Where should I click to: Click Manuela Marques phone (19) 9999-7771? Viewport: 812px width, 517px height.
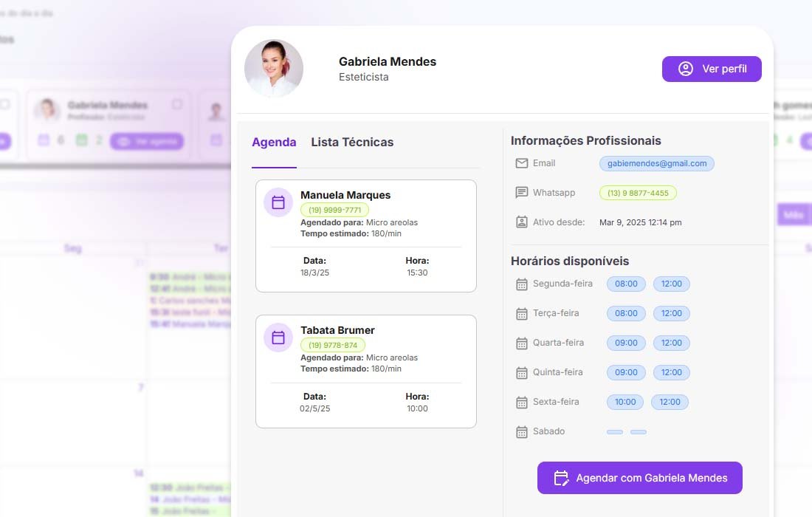pos(334,210)
